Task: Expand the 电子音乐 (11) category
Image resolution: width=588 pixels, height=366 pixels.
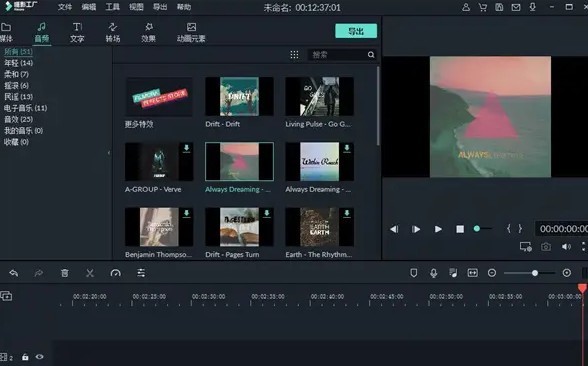Action: click(x=26, y=108)
